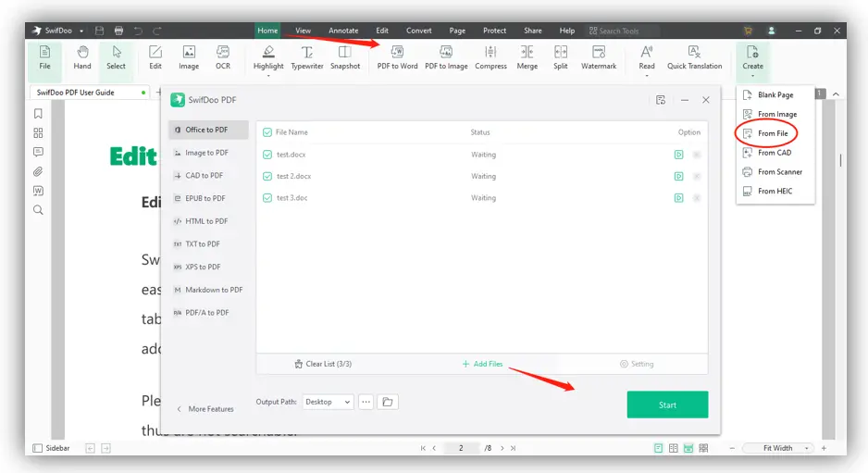
Task: Click the shopping cart icon
Action: pyautogui.click(x=749, y=31)
